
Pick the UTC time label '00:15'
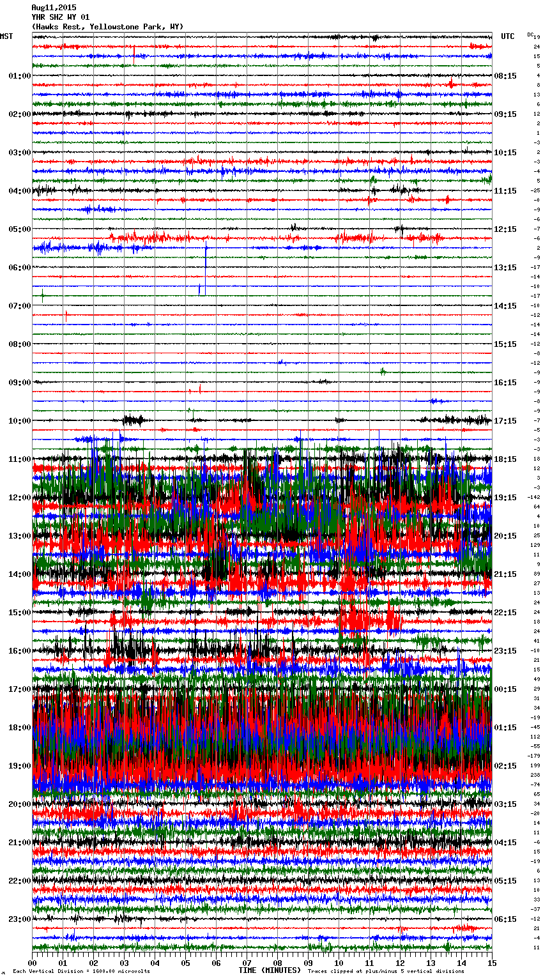click(505, 689)
